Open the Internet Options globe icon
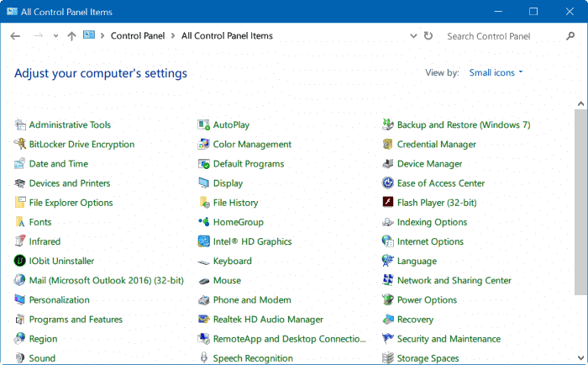 (388, 241)
